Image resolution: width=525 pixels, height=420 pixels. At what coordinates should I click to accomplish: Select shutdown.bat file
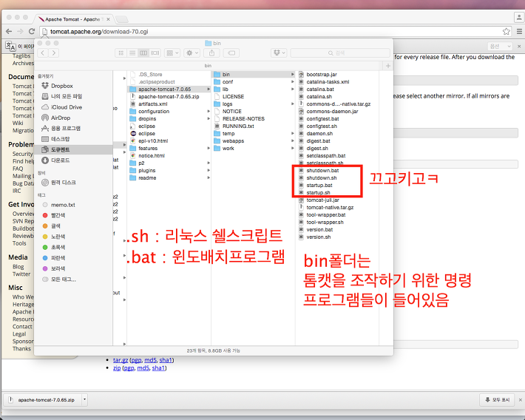[319, 171]
